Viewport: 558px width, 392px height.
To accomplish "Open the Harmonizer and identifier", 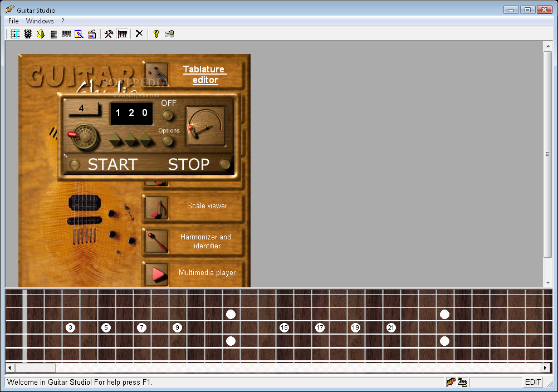I will click(205, 241).
